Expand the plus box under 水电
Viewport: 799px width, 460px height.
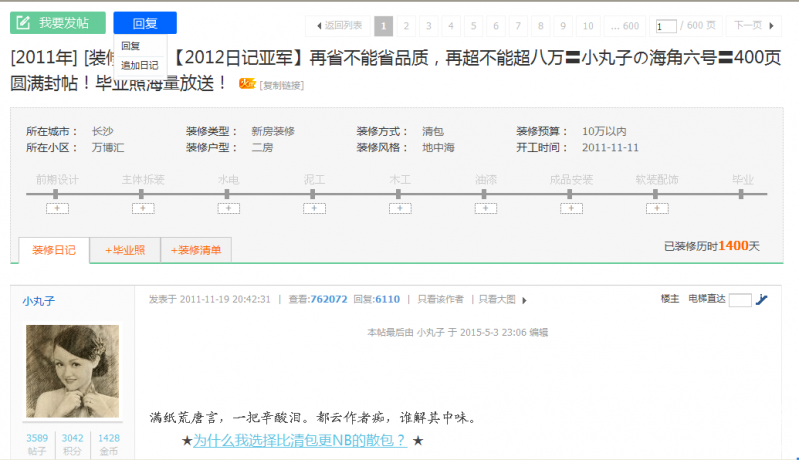[x=229, y=208]
